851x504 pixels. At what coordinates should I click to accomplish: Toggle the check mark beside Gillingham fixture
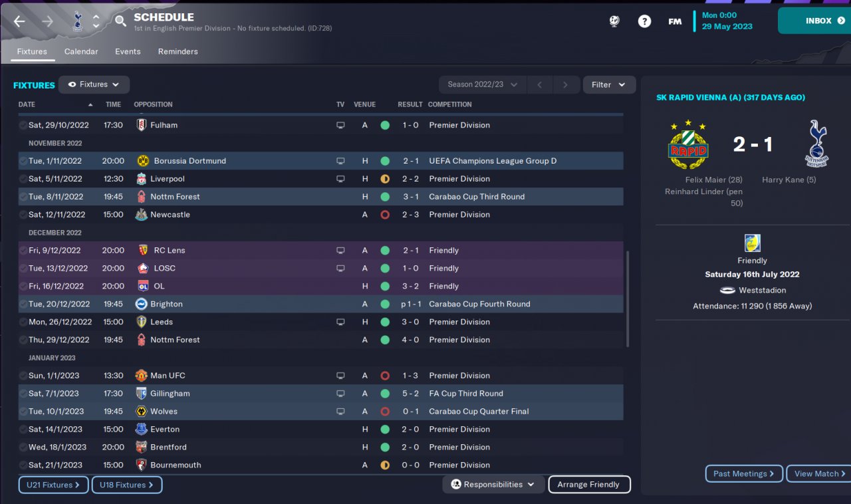(x=23, y=394)
